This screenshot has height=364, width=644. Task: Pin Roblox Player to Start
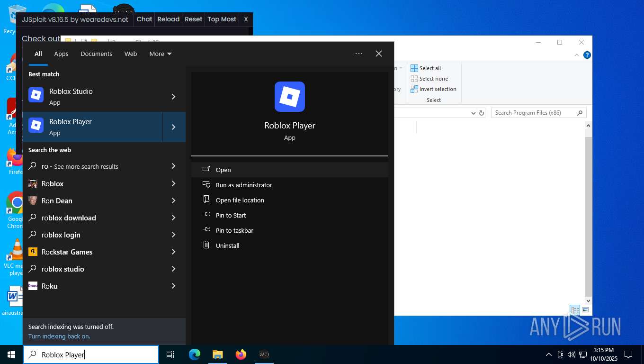coord(290,215)
